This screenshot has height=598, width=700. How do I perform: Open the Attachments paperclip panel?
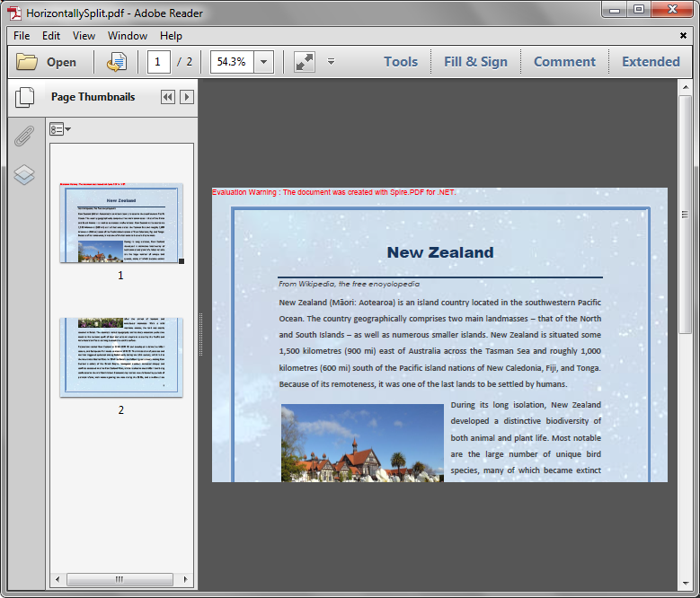24,136
